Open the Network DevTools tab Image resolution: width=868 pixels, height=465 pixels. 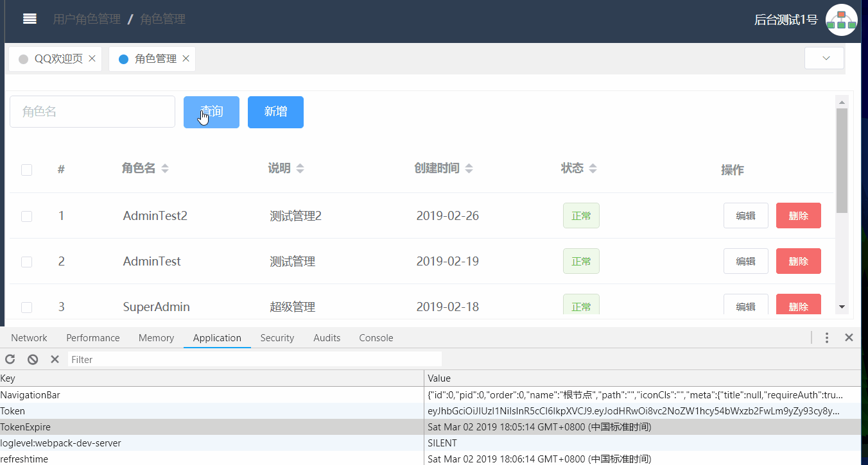click(29, 338)
